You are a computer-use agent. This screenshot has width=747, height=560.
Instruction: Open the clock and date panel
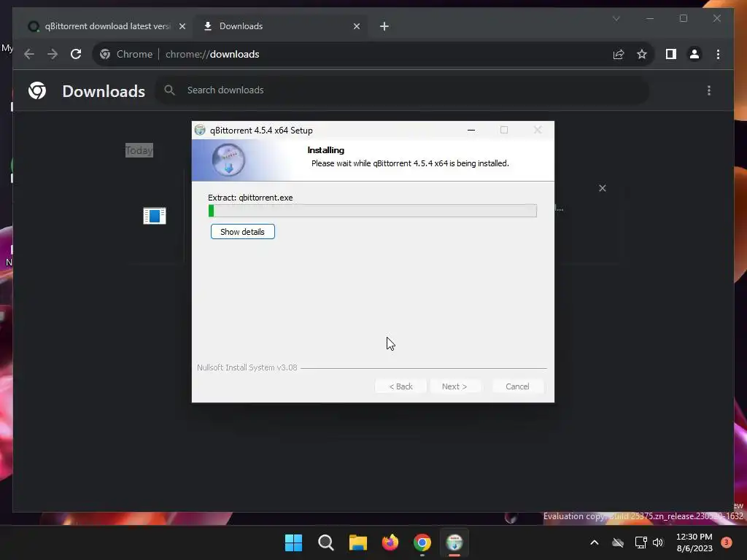[x=694, y=542]
